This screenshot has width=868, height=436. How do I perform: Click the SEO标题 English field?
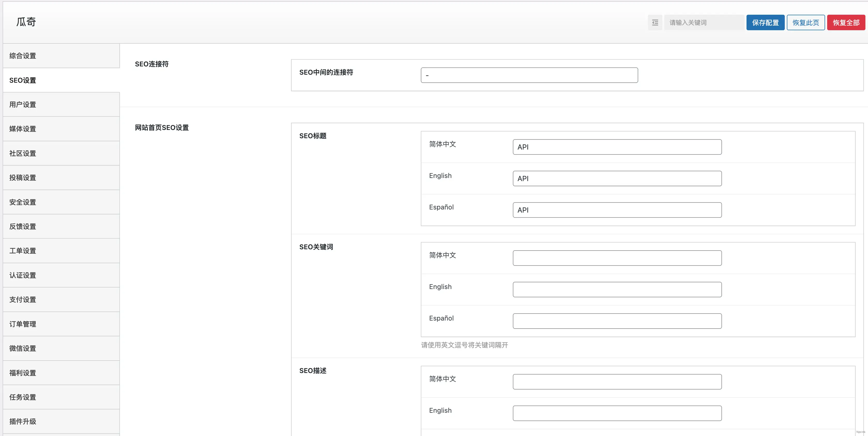tap(617, 178)
